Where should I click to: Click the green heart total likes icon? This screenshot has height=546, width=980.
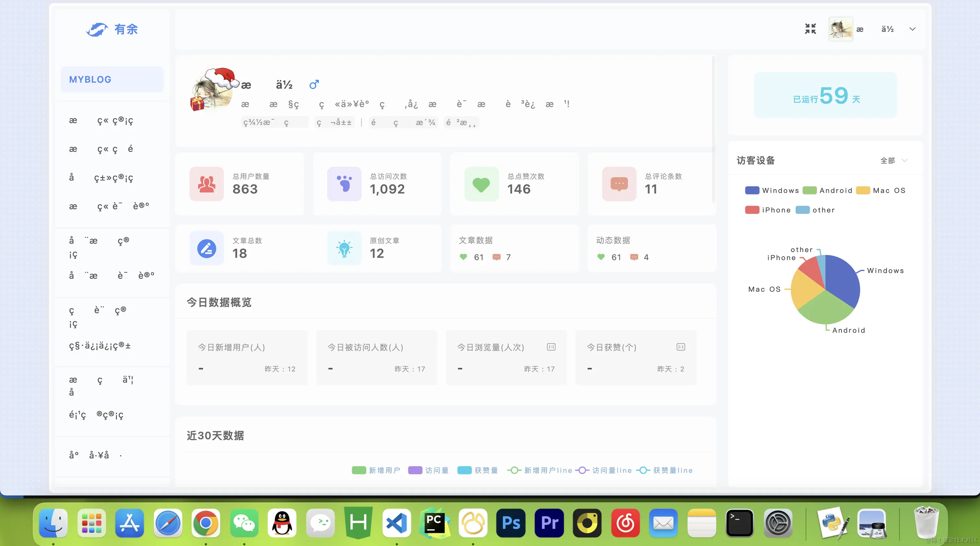(x=481, y=184)
